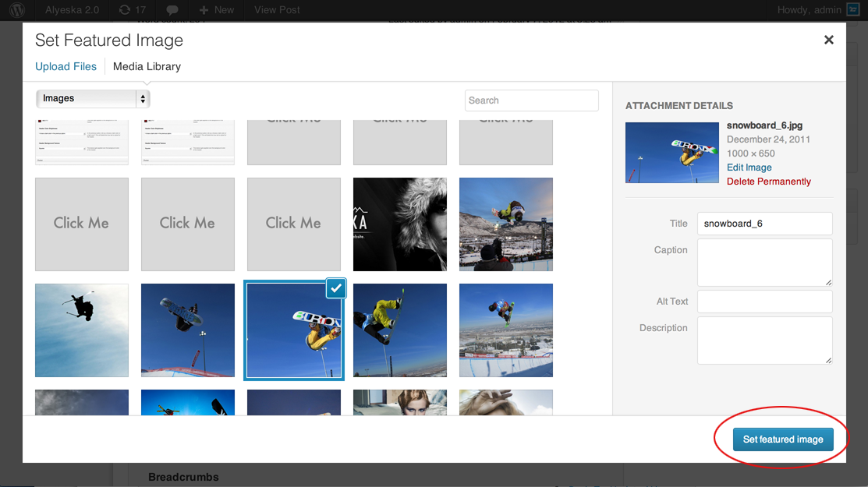
Task: Click the December 24, 2011 date text
Action: pyautogui.click(x=768, y=139)
